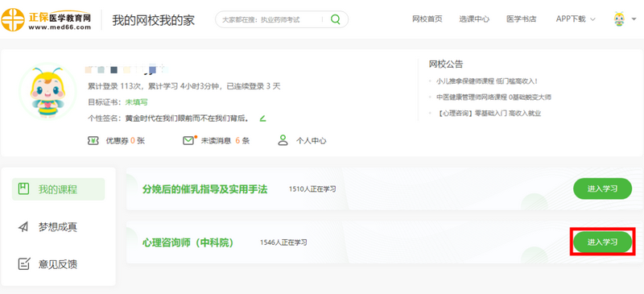
Task: Click the personal center person icon
Action: pyautogui.click(x=283, y=140)
